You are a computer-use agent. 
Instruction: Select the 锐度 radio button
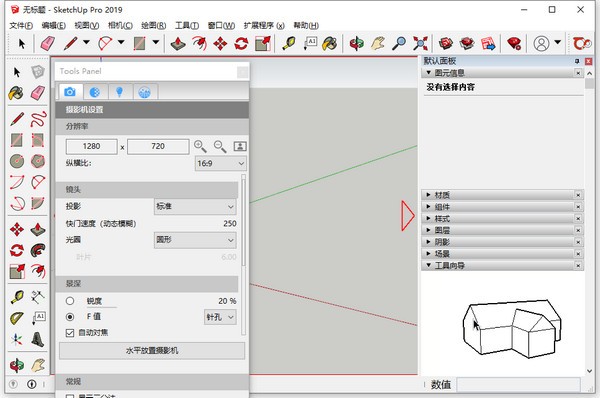pos(70,301)
